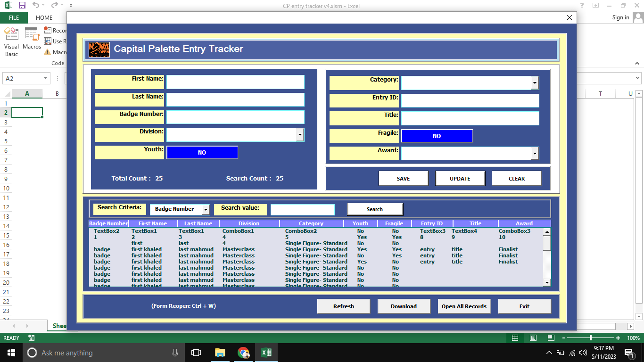Toggle the Youth NO button
The width and height of the screenshot is (644, 362).
click(202, 153)
